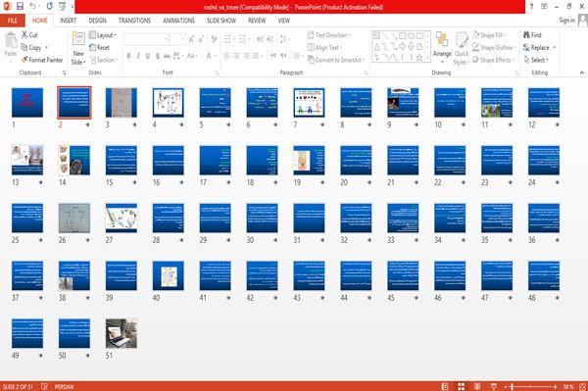Open the font name combo box

click(147, 39)
